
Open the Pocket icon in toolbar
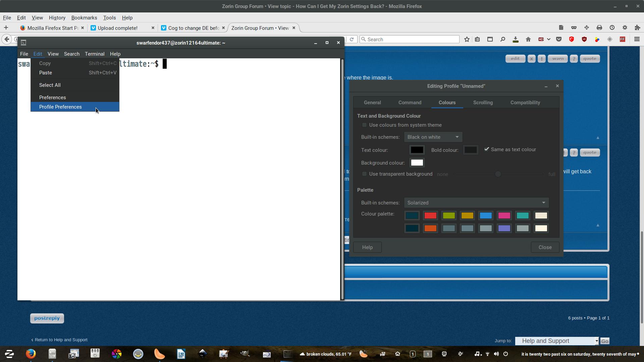559,40
